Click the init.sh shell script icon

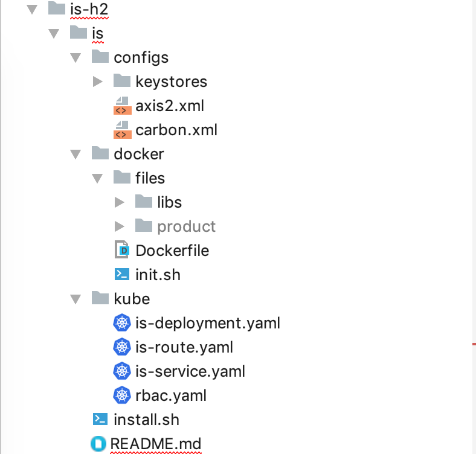(122, 275)
